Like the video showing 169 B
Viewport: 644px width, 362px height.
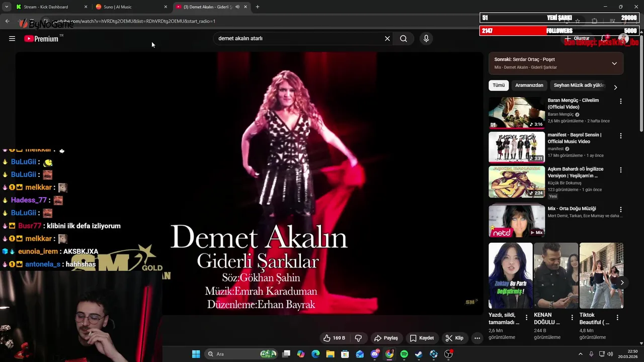(335, 338)
